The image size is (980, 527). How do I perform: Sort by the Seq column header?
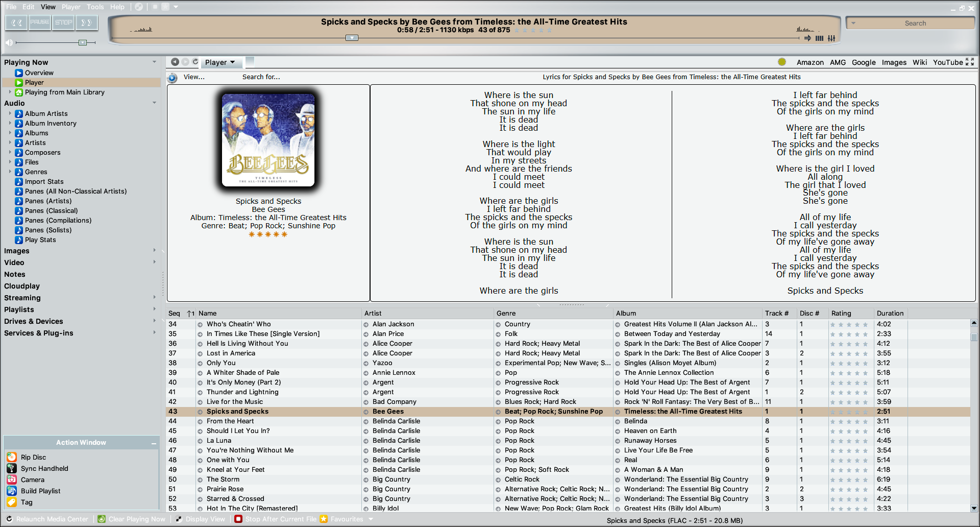[175, 314]
